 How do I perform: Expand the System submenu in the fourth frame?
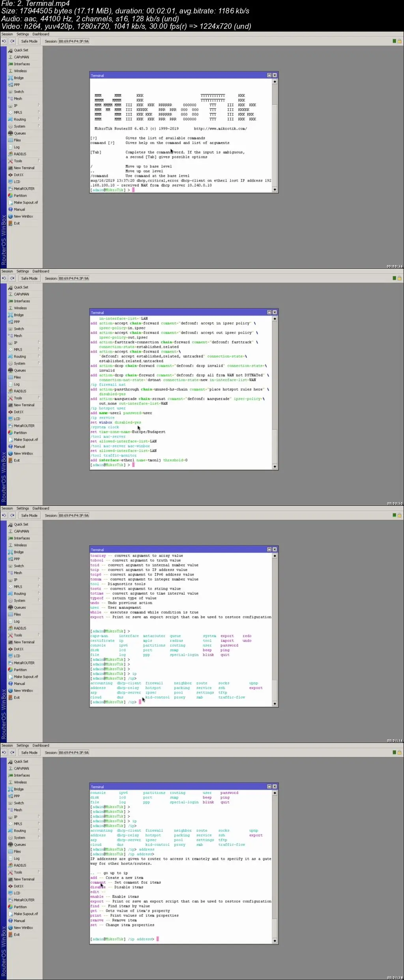(39, 837)
